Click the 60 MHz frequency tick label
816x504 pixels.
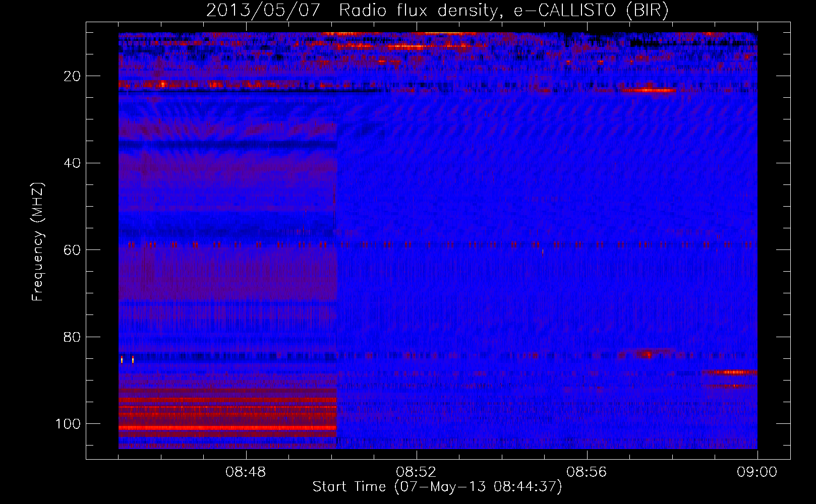[x=73, y=250]
